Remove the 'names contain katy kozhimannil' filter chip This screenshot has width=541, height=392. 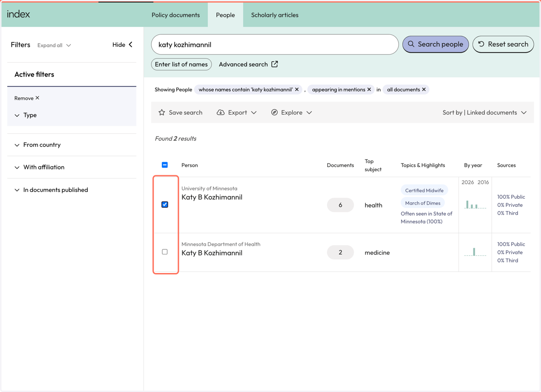coord(297,90)
